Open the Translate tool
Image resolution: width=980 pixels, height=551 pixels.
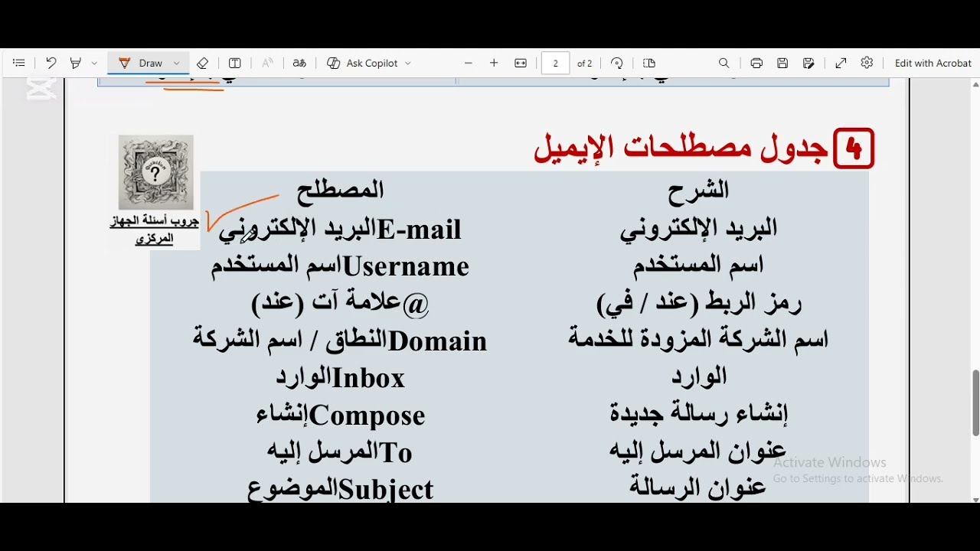[x=299, y=64]
